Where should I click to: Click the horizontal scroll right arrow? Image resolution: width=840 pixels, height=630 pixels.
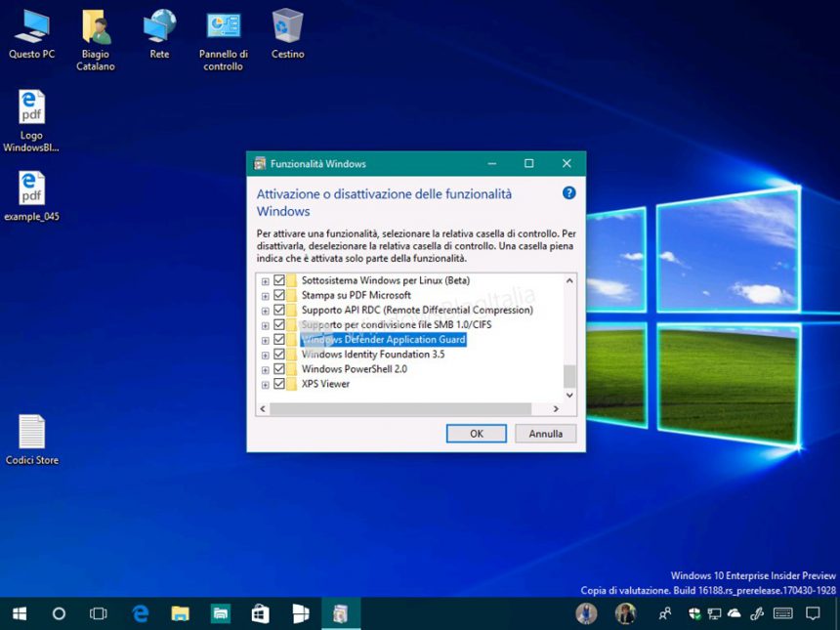click(556, 408)
